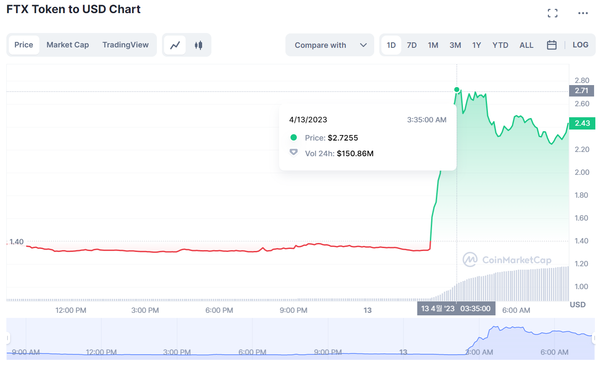This screenshot has width=600, height=367.
Task: Open the calendar date range picker
Action: tap(551, 45)
